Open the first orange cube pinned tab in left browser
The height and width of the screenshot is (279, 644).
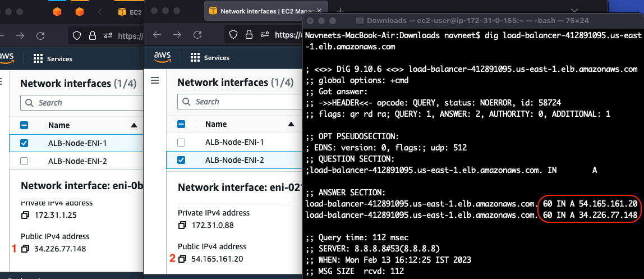[57, 12]
